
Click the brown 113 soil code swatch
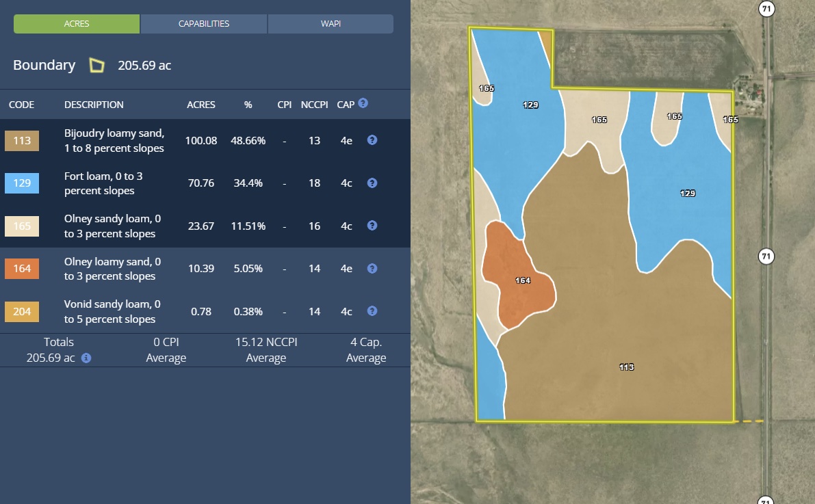tap(22, 141)
